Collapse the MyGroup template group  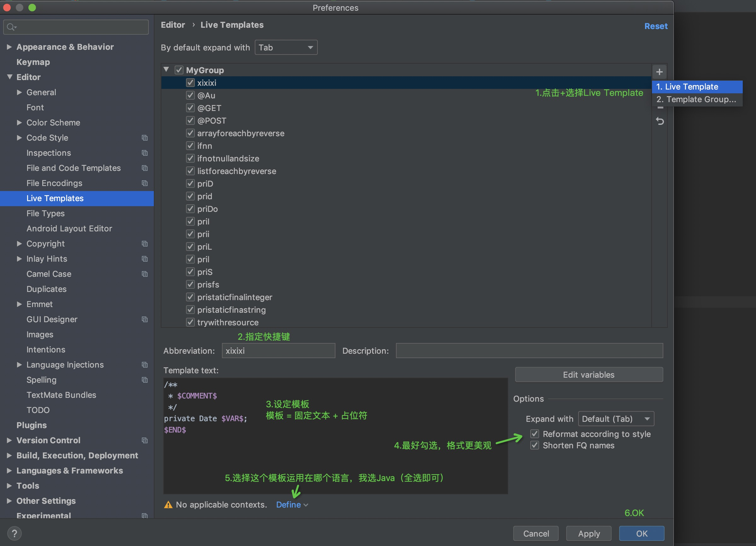[x=166, y=70]
